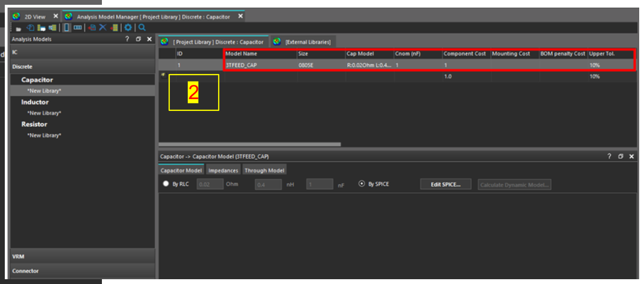Click the blue X delete toolbar icon
Image resolution: width=644 pixels, height=284 pixels.
pos(103,27)
